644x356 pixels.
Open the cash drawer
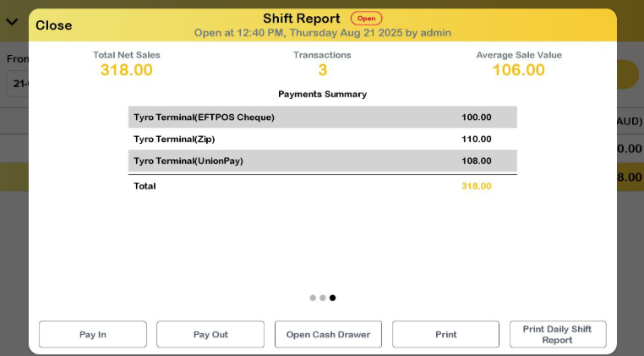pos(328,335)
